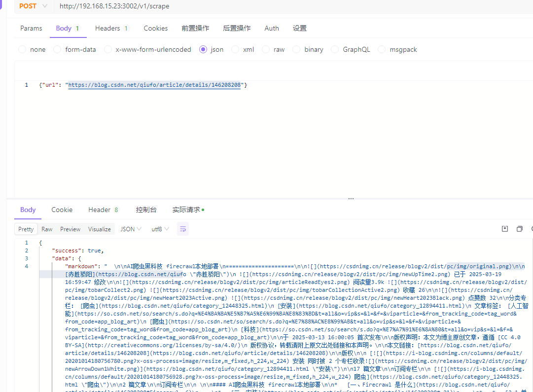
Task: Click the "data" key in response line 3
Action: click(62, 258)
